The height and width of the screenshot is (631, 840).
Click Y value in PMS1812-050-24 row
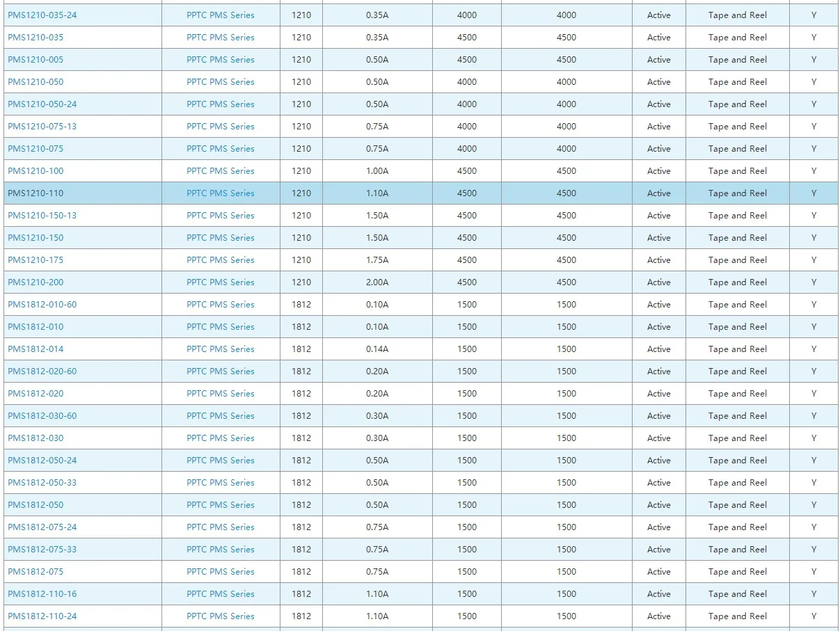[814, 461]
